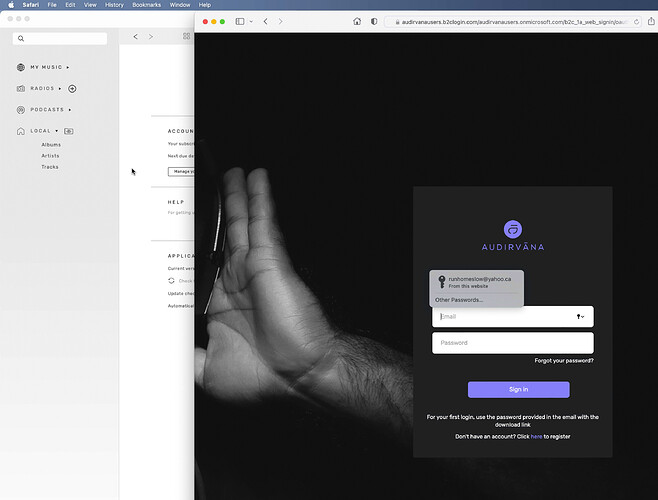The height and width of the screenshot is (500, 658).
Task: Open password autofill key dropdown
Action: coord(580,317)
